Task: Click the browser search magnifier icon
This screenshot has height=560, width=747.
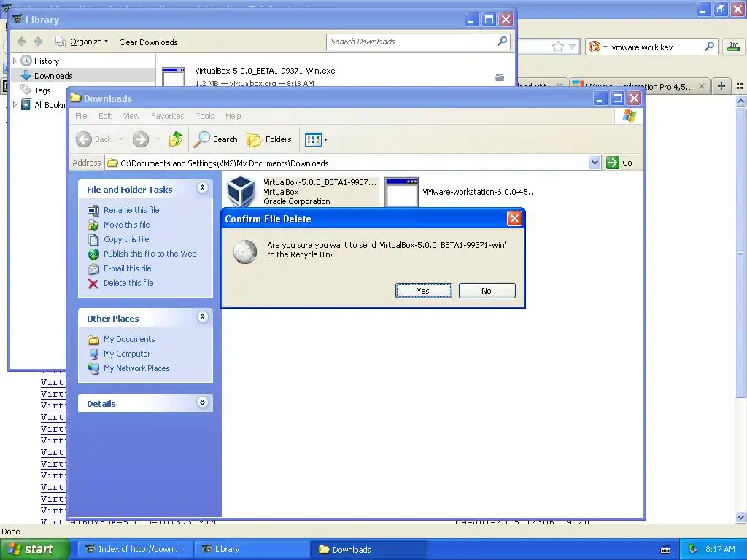Action: click(x=709, y=47)
